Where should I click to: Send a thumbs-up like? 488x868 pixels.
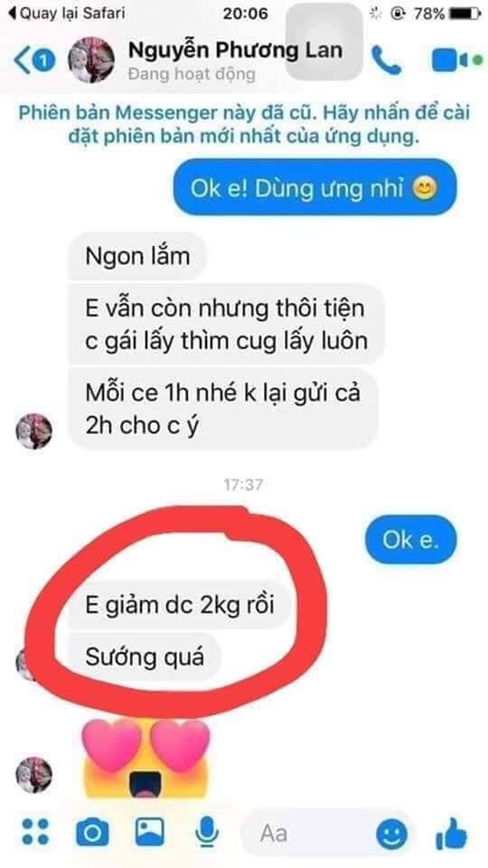point(452,833)
